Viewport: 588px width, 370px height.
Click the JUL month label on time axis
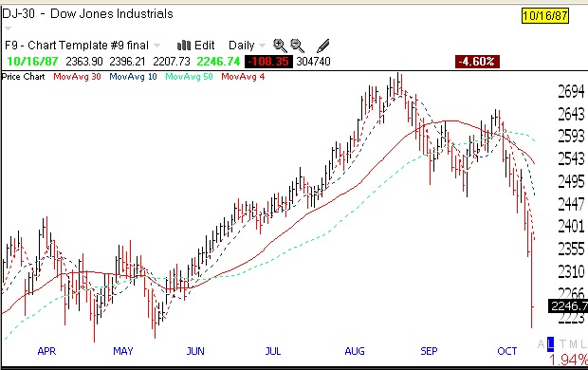272,351
